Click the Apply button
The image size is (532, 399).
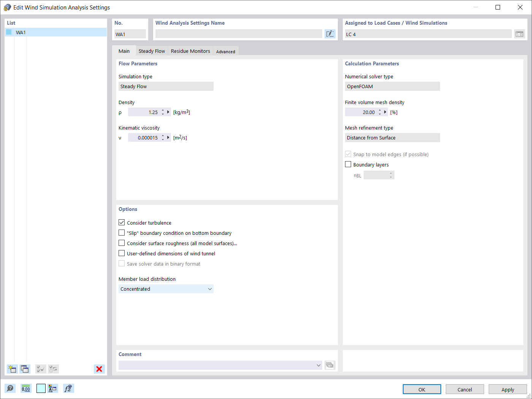point(508,389)
